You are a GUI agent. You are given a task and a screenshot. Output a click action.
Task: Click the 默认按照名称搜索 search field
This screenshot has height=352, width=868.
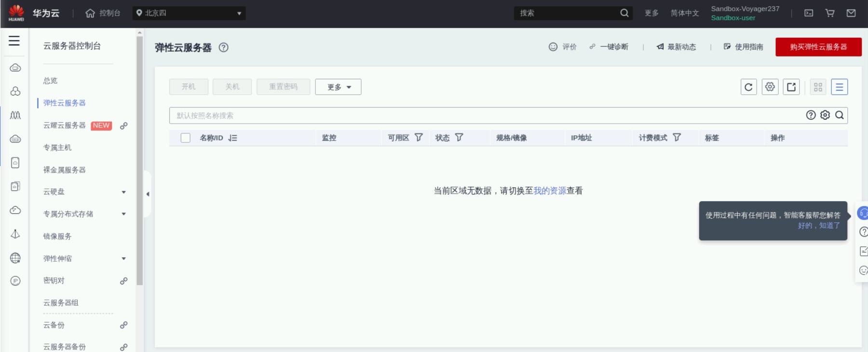click(482, 115)
